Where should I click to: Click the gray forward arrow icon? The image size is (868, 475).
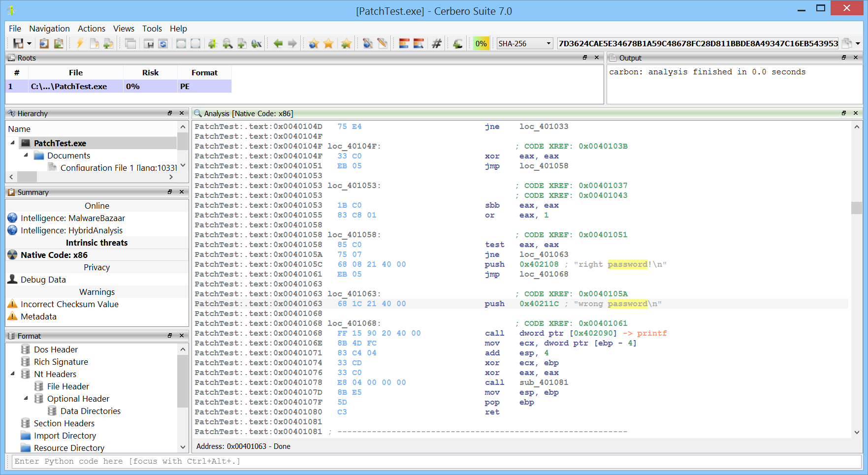[292, 44]
